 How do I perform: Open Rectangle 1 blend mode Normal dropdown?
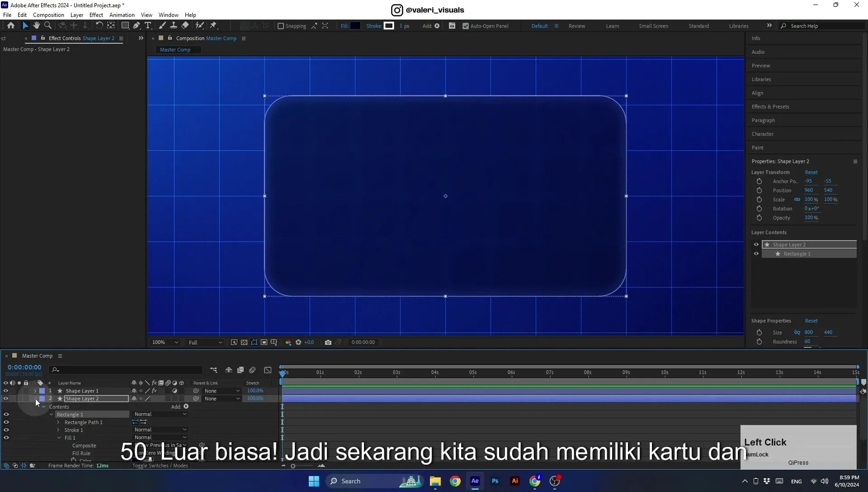click(x=160, y=414)
